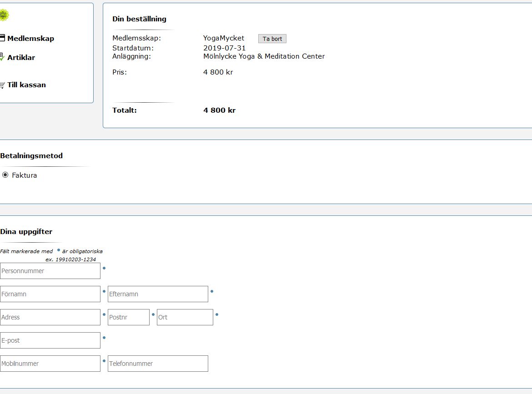Image resolution: width=532 pixels, height=394 pixels.
Task: Click the green yoga logo icon
Action: tap(4, 15)
